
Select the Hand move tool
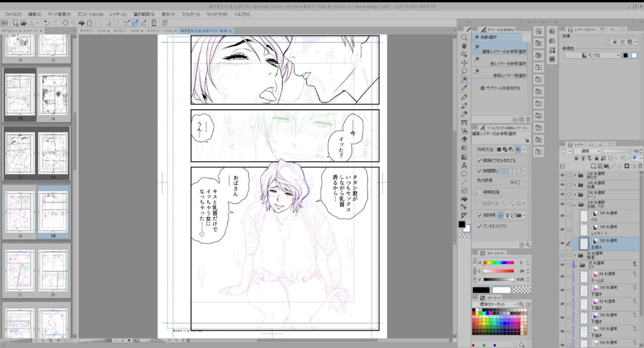tap(464, 46)
